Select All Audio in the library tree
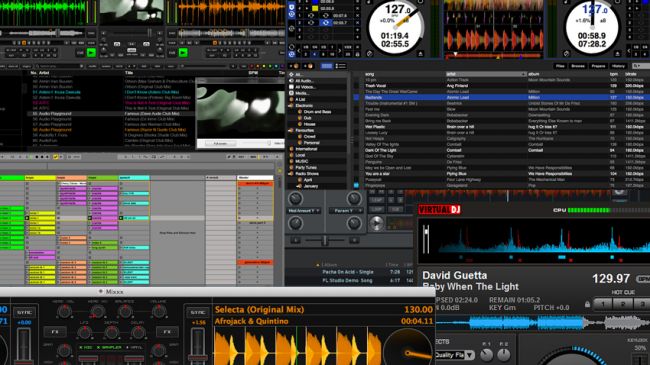The width and height of the screenshot is (650, 365). point(305,81)
